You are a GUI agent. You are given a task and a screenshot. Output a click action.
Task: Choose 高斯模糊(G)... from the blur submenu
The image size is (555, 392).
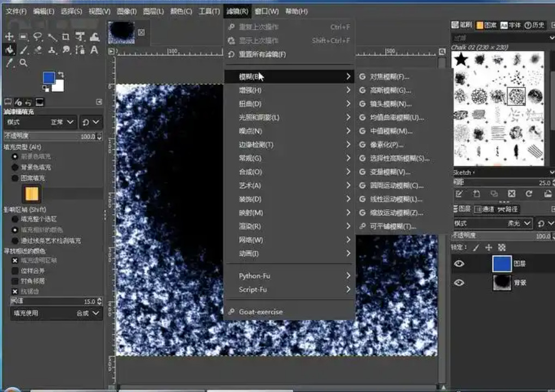pos(390,90)
